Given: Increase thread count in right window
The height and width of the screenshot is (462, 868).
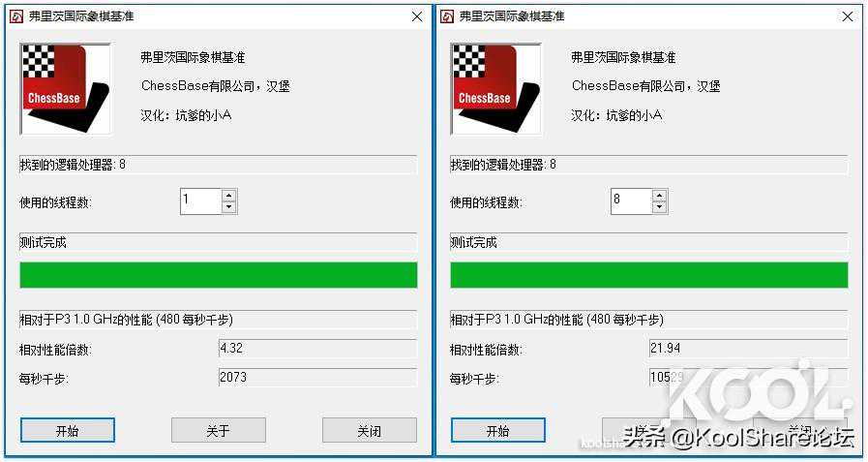Looking at the screenshot, I should pyautogui.click(x=659, y=195).
